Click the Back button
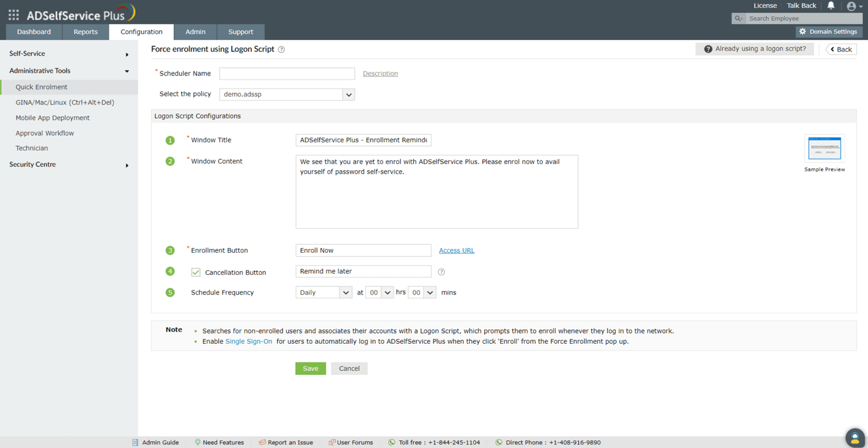 click(841, 49)
